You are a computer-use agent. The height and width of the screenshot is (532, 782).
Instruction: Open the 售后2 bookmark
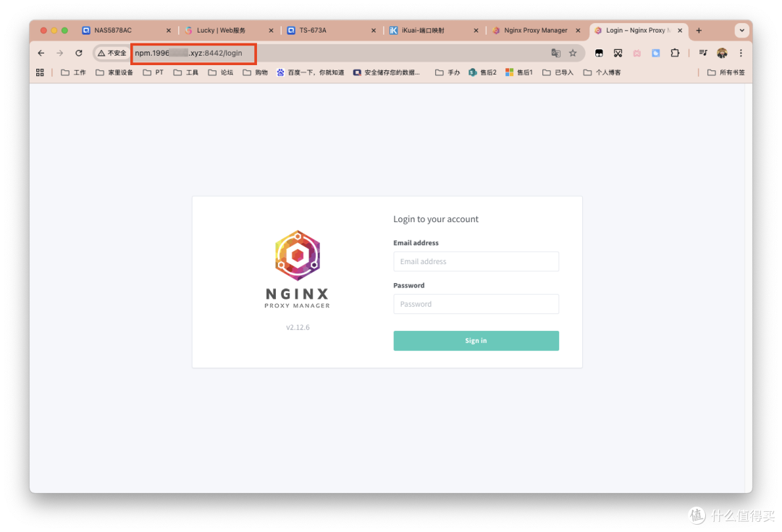point(483,72)
